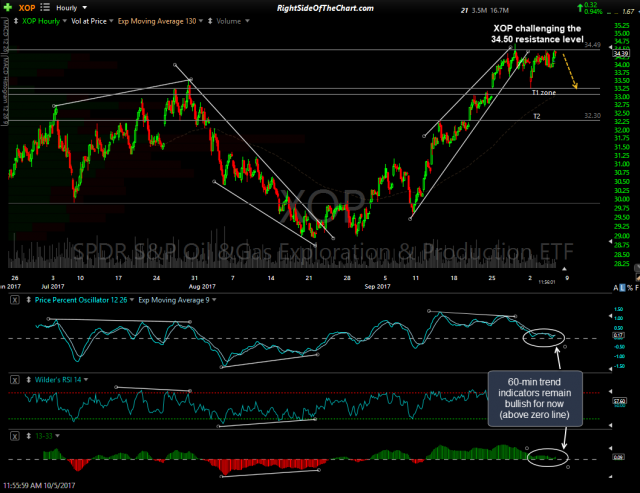Click the T2 target label
The image size is (640, 493).
pyautogui.click(x=537, y=117)
